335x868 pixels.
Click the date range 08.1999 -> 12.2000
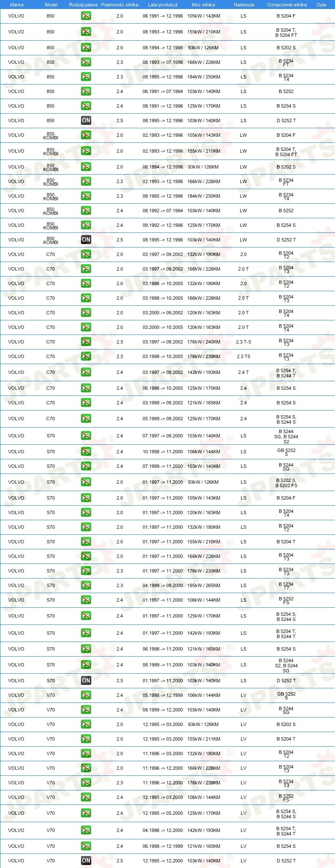coord(163,710)
